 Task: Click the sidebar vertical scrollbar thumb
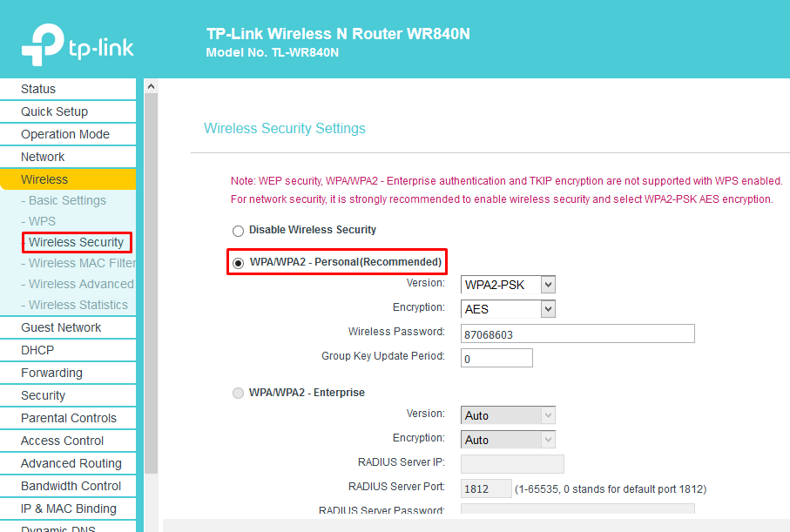pos(151,284)
